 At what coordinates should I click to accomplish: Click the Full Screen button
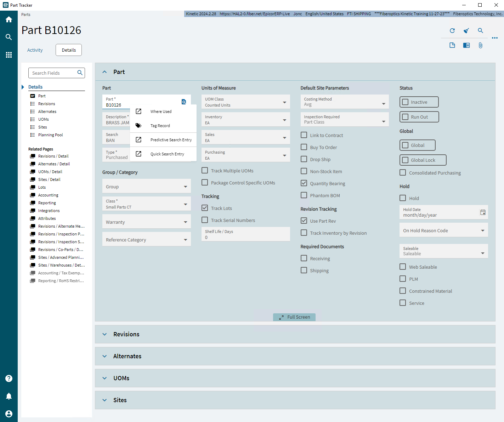pyautogui.click(x=294, y=317)
